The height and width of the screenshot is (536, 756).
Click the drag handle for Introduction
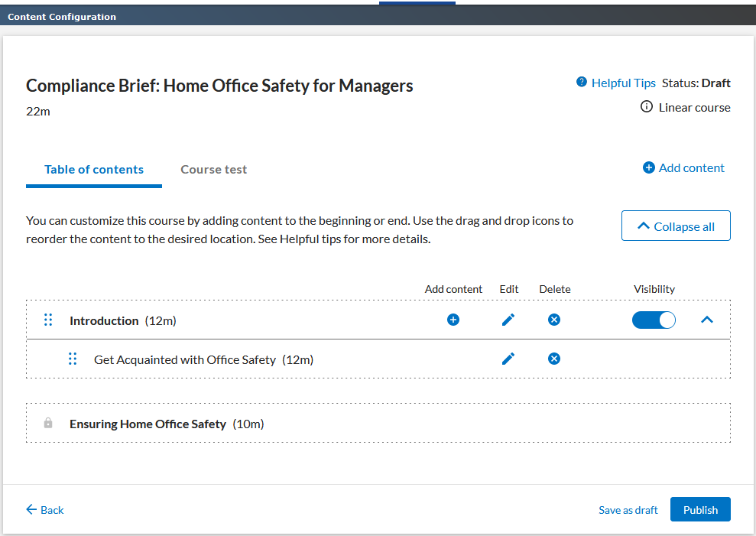pos(48,320)
